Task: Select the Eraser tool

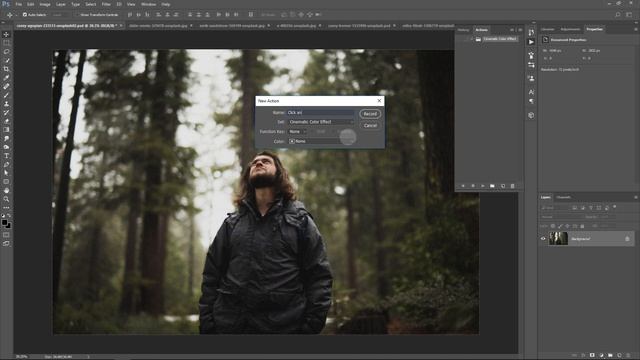Action: coord(6,121)
